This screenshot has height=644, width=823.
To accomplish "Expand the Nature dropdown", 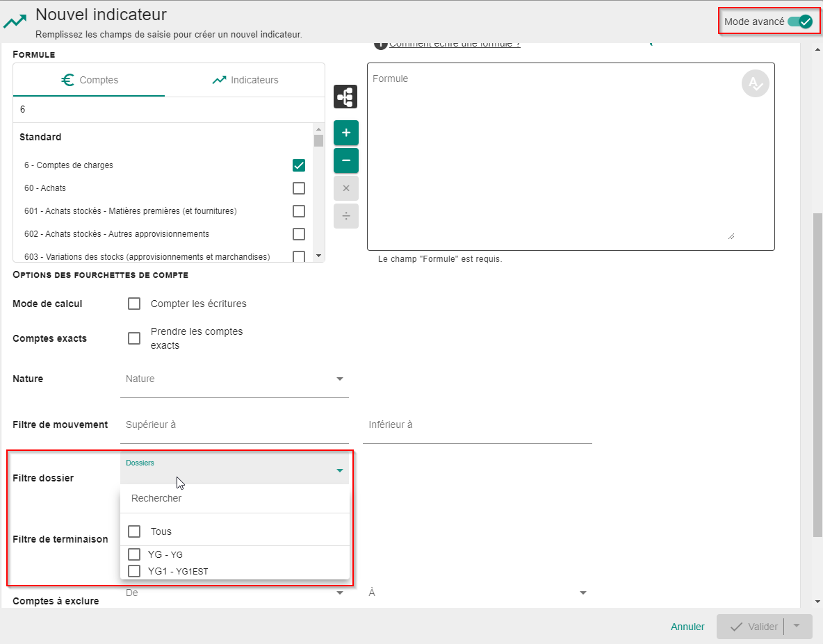I will (339, 379).
